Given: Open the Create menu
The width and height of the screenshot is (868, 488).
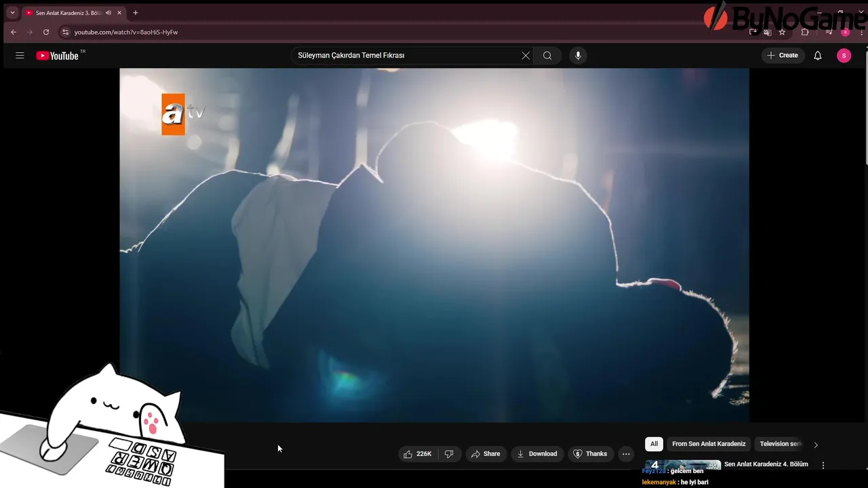Looking at the screenshot, I should [783, 56].
